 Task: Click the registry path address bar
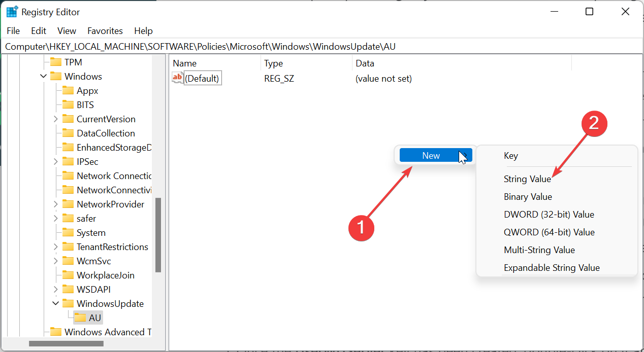point(321,47)
